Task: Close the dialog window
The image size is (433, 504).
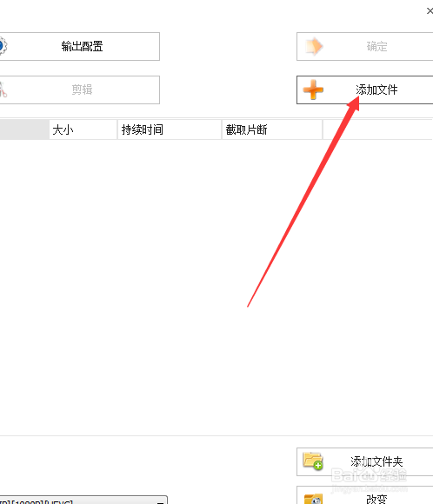Action: point(430,11)
